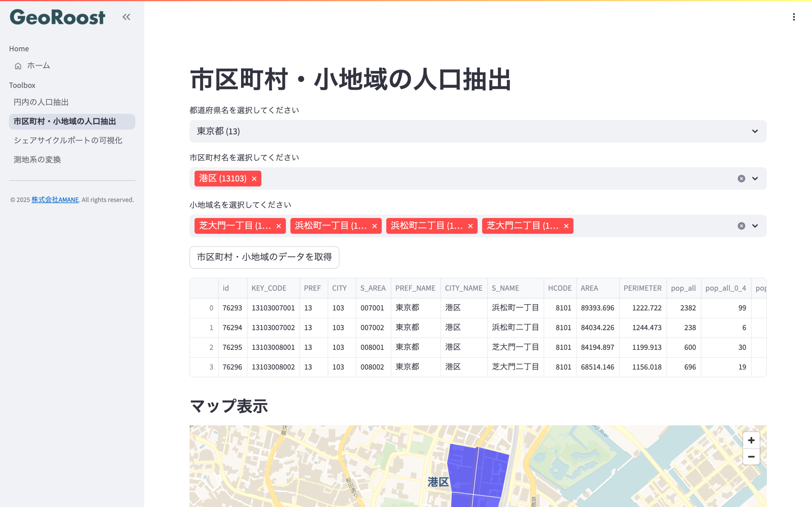This screenshot has height=507, width=812.
Task: Expand the municipality multiselect dropdown arrow
Action: tap(755, 179)
